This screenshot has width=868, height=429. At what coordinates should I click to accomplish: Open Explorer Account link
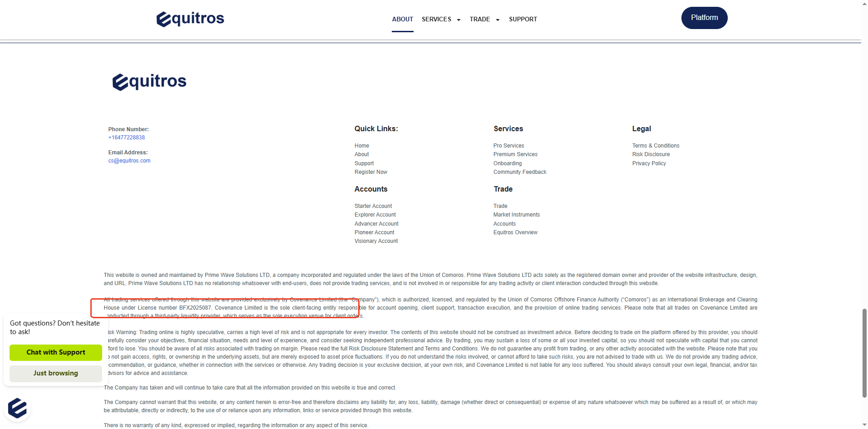(x=375, y=215)
